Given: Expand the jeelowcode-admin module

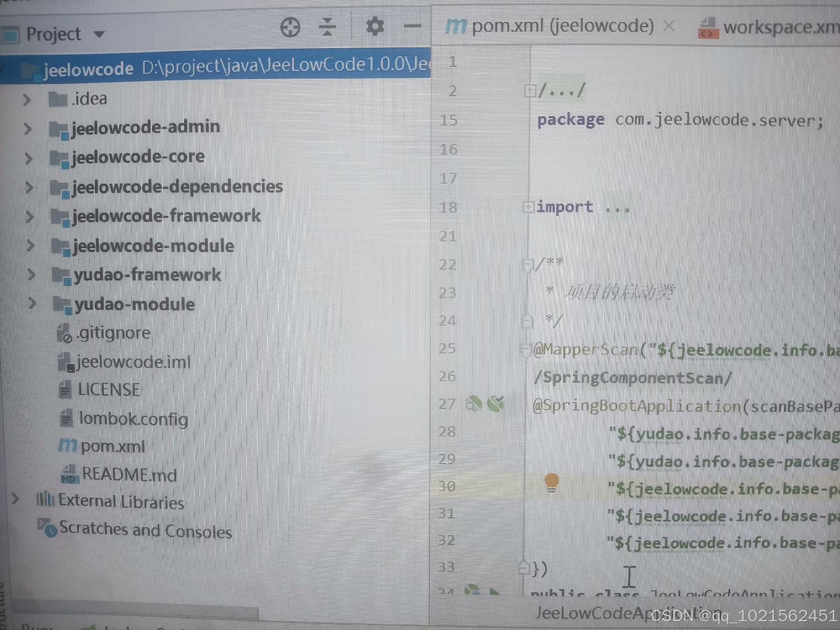Looking at the screenshot, I should pyautogui.click(x=28, y=129).
